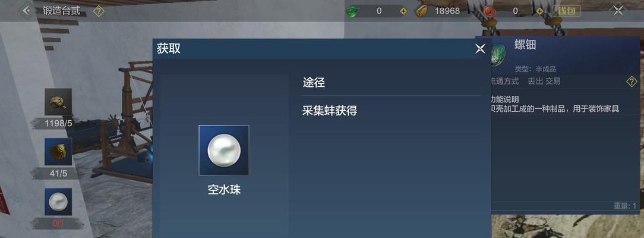Close the forging station screen

618,10
